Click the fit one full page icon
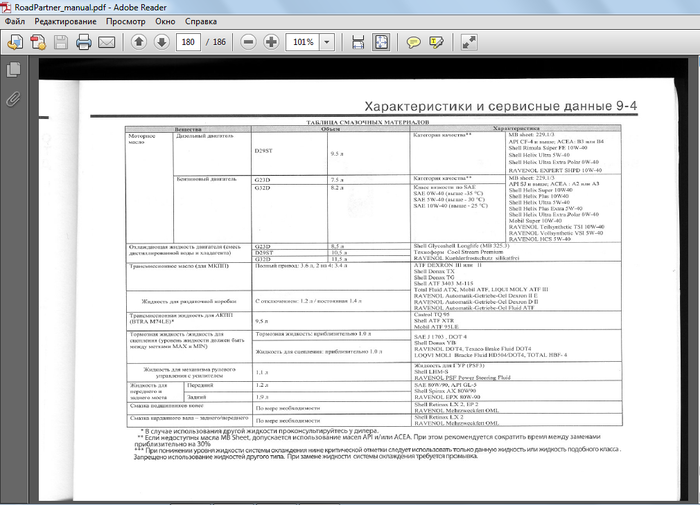 pyautogui.click(x=381, y=42)
